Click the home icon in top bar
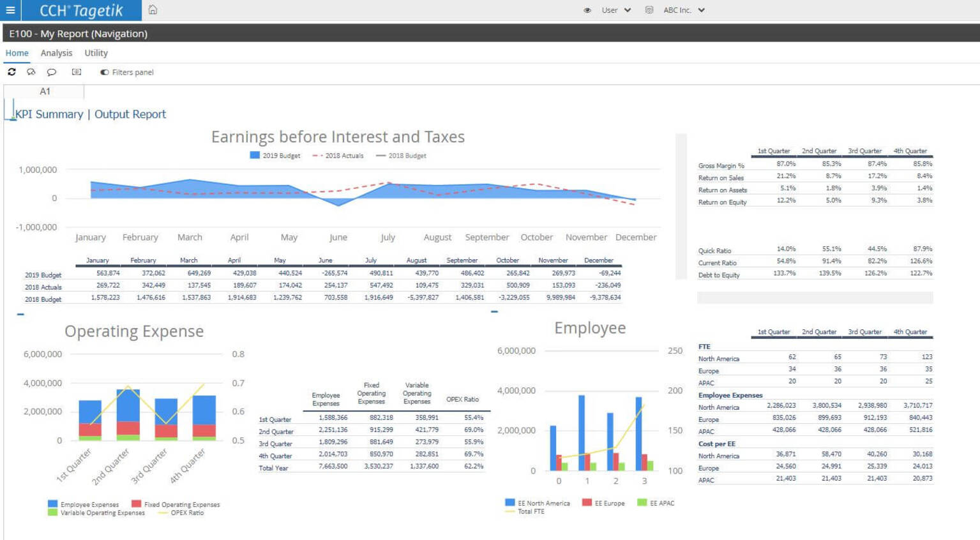Image resolution: width=980 pixels, height=540 pixels. click(153, 10)
